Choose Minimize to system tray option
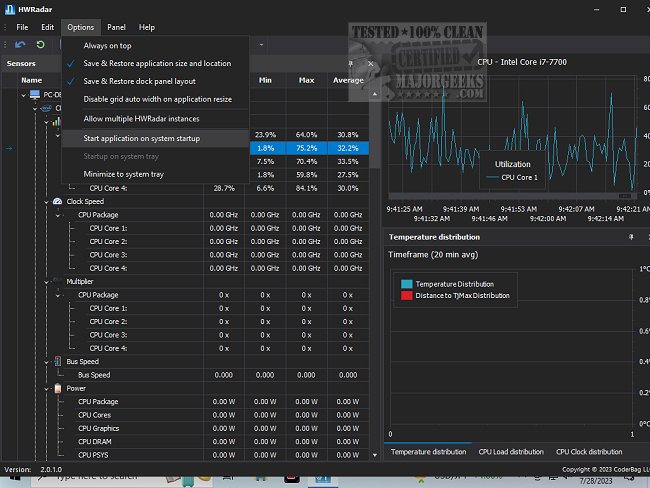 pyautogui.click(x=124, y=174)
